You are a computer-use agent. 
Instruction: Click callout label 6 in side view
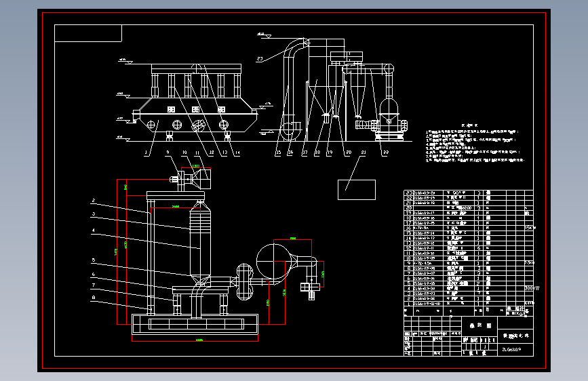94,275
